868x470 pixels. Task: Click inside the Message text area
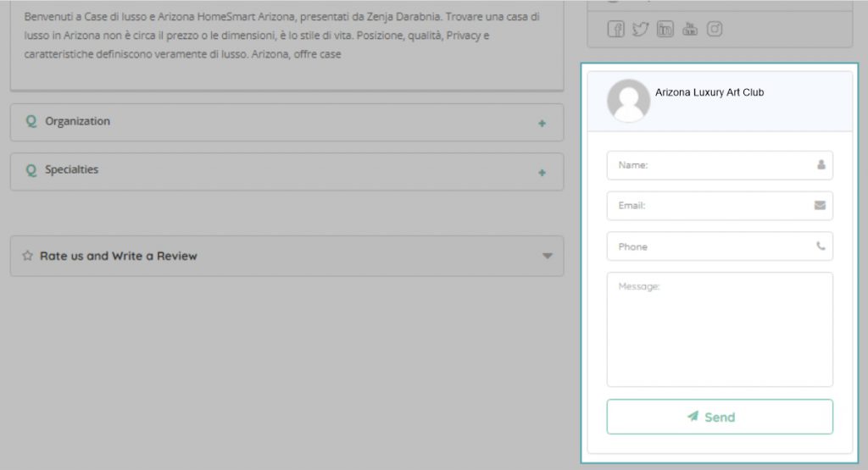[719, 329]
